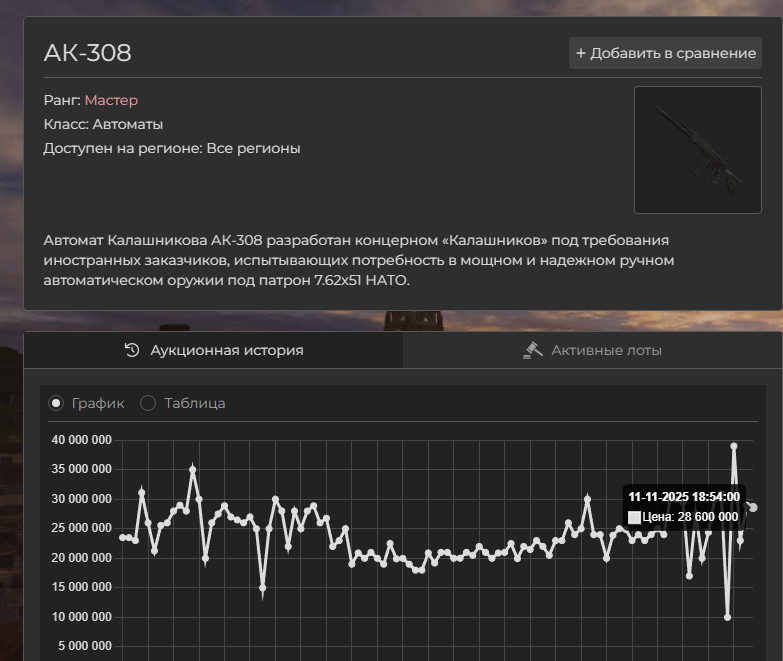Click the white legend square beside Цена
This screenshot has height=661, width=783.
[634, 517]
